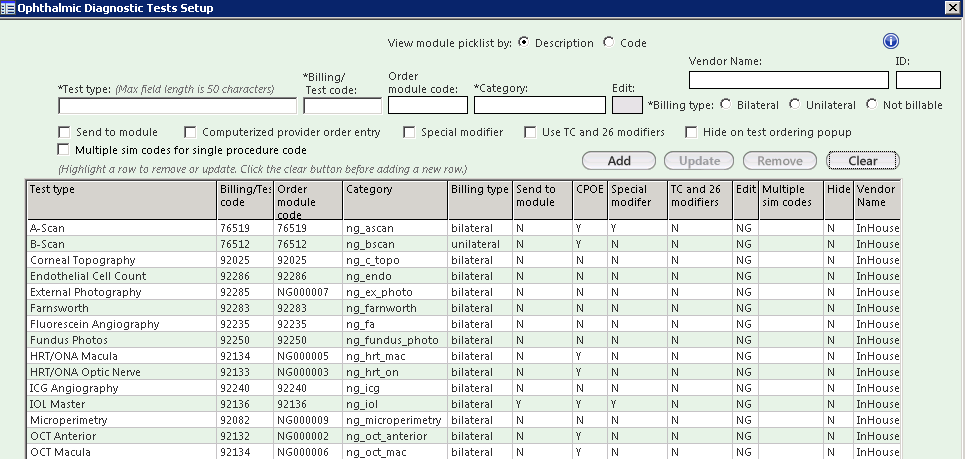Image resolution: width=965 pixels, height=459 pixels.
Task: Tick Multiple sim codes for single procedure code
Action: 63,150
